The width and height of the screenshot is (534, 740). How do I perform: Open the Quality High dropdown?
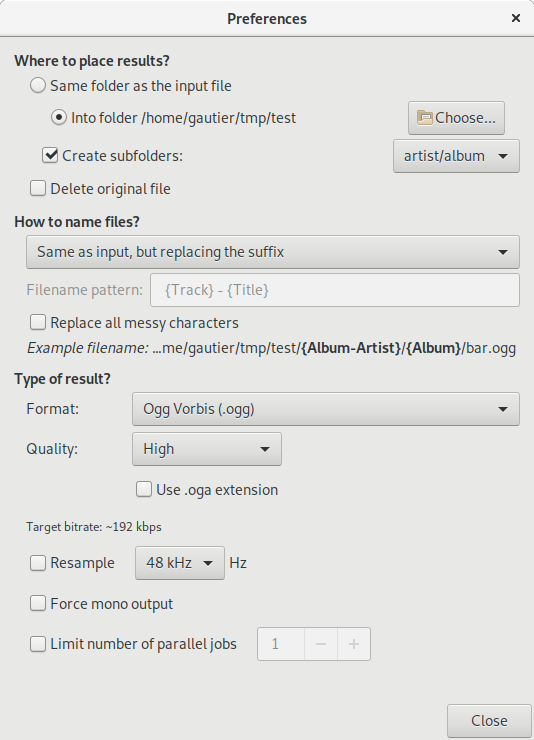207,449
